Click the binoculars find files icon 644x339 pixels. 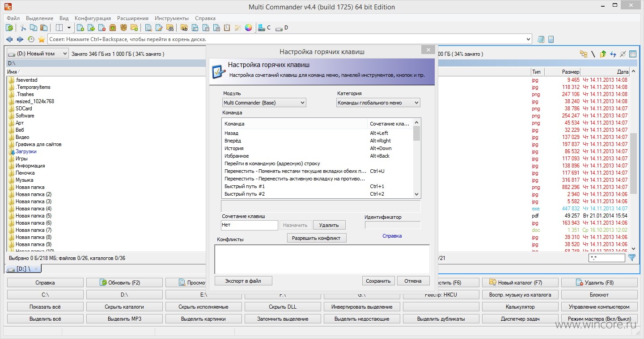[169, 28]
